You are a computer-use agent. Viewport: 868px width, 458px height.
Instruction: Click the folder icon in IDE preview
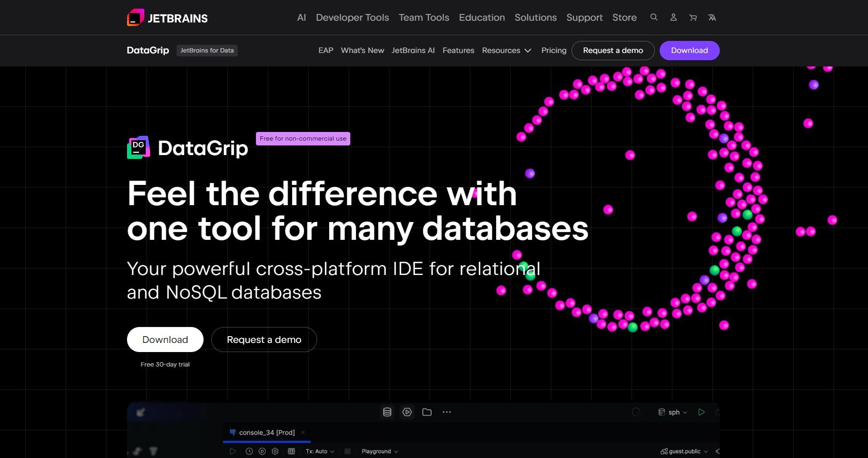tap(427, 412)
